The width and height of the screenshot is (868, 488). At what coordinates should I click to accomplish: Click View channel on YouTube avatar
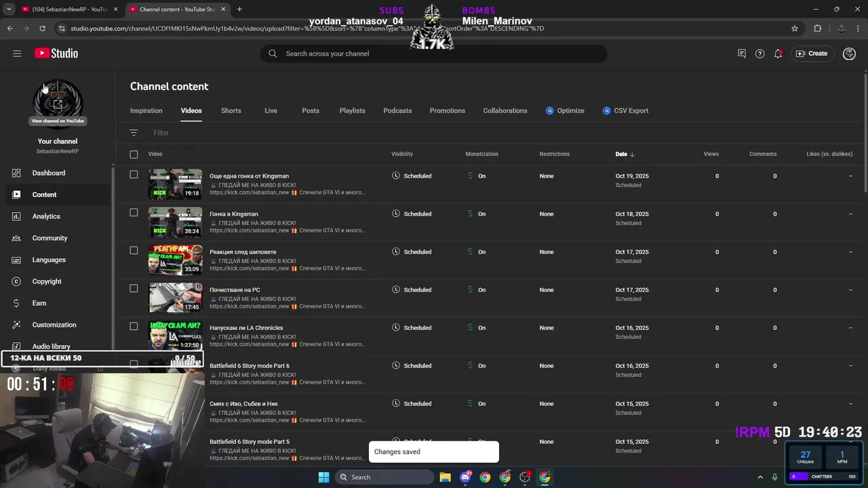coord(58,104)
